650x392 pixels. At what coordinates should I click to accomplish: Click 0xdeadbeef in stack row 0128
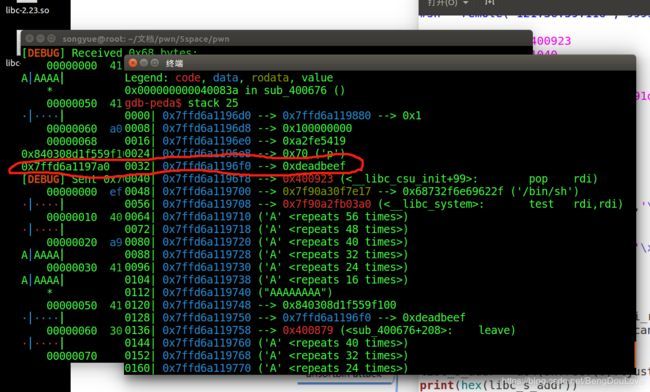(x=434, y=318)
